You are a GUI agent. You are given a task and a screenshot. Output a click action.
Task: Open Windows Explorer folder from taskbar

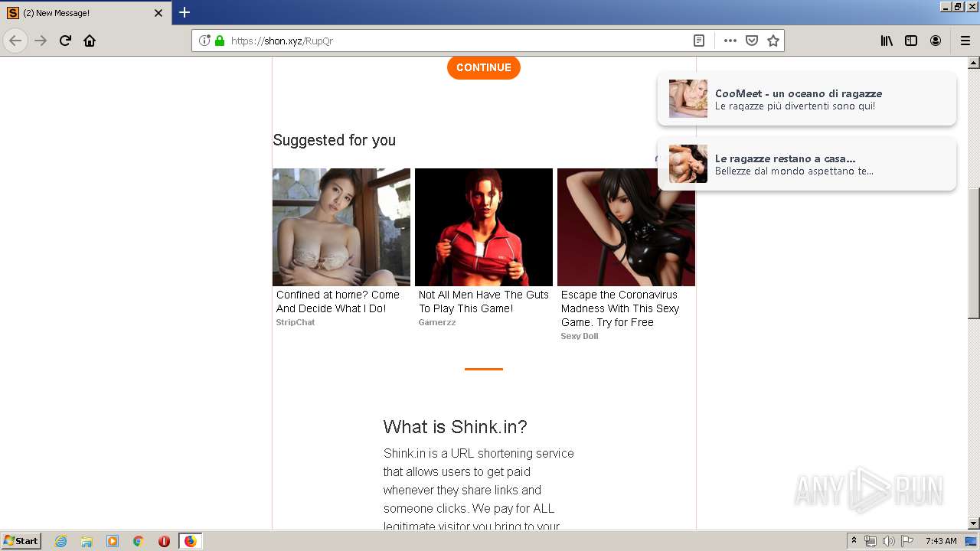tap(87, 541)
